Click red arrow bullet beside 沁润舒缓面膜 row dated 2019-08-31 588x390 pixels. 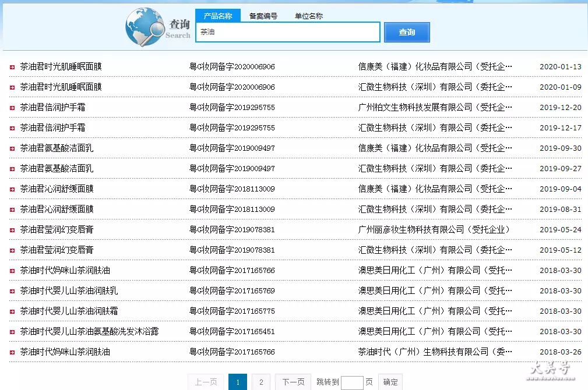tap(12, 210)
